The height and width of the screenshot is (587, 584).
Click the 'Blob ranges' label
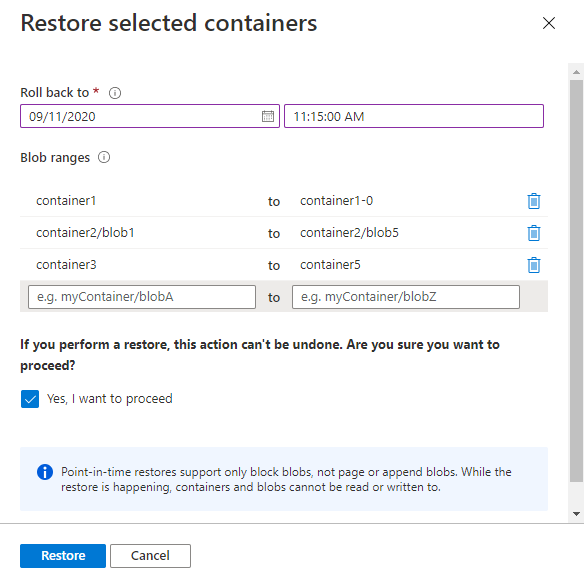point(55,158)
